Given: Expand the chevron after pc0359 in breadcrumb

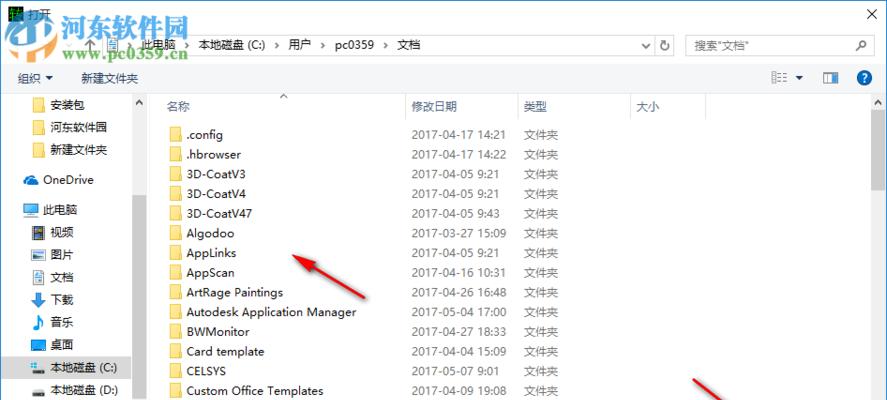Looking at the screenshot, I should coord(386,45).
